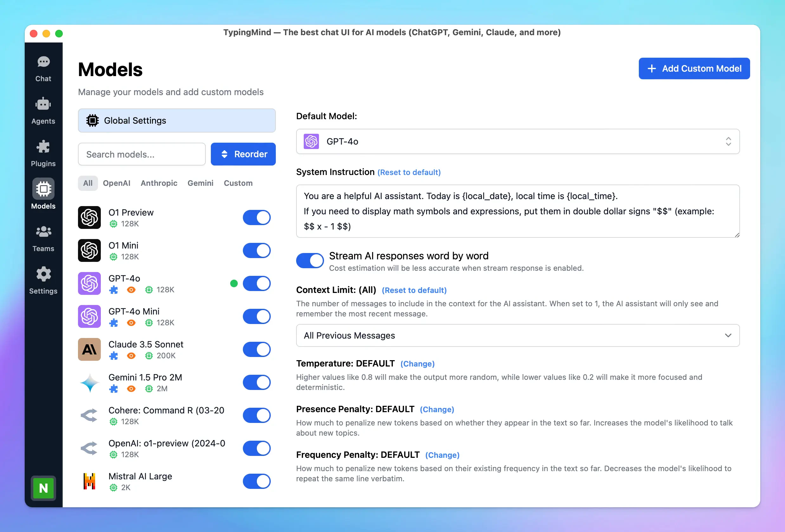Viewport: 785px width, 532px height.
Task: Click the plugin icon under Claude 3.5 Sonnet
Action: pos(114,356)
